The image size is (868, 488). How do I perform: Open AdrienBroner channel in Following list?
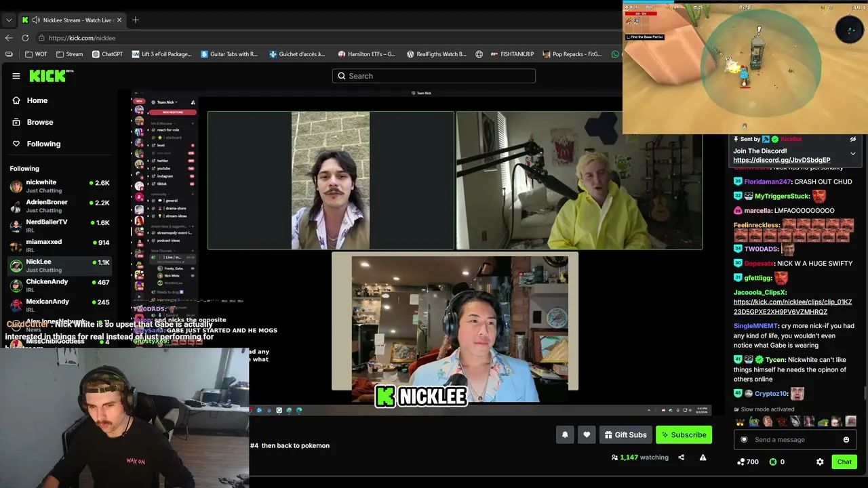coord(60,206)
